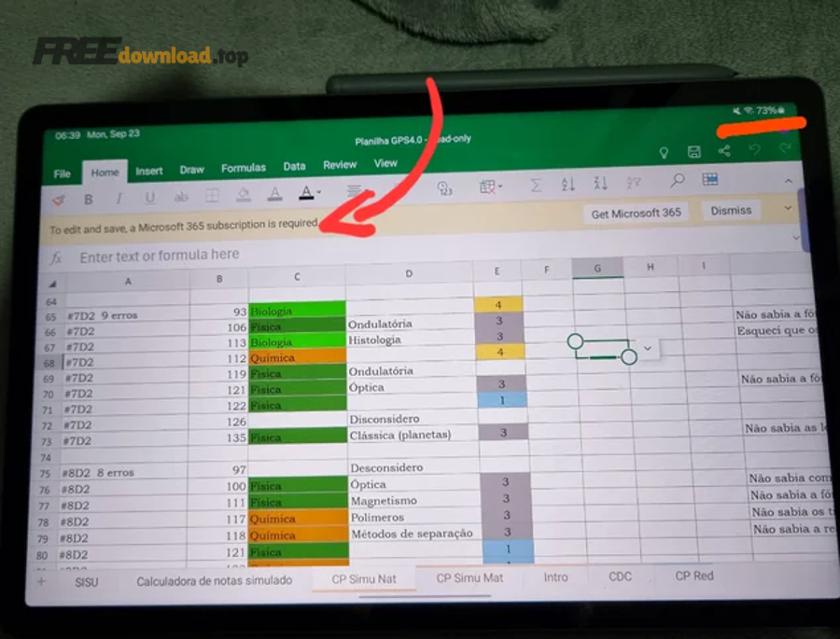
Task: Expand the formula bar chevron
Action: (x=796, y=237)
